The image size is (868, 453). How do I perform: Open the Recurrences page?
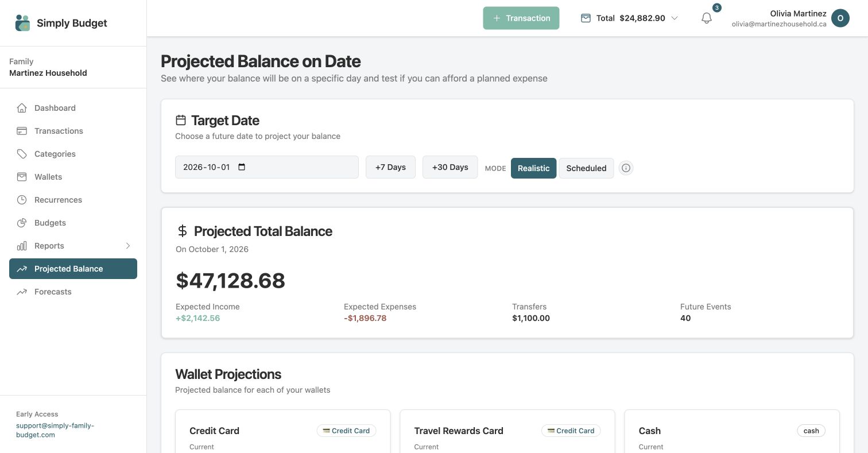(x=73, y=200)
